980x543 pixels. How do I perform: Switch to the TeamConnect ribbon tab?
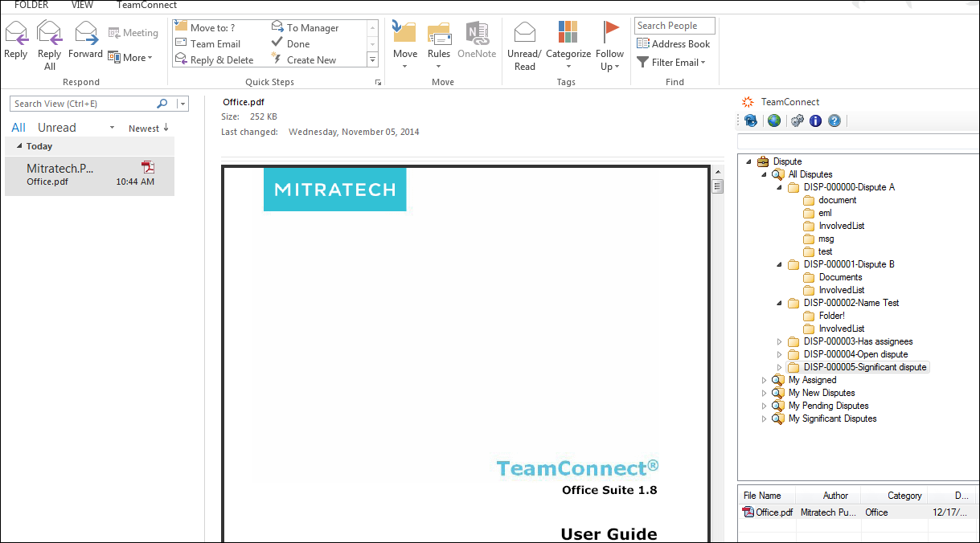pos(146,5)
